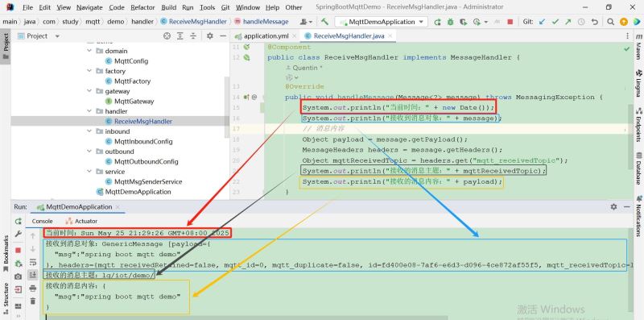The image size is (644, 320).
Task: Switch to application.yml editor tab
Action: click(266, 36)
